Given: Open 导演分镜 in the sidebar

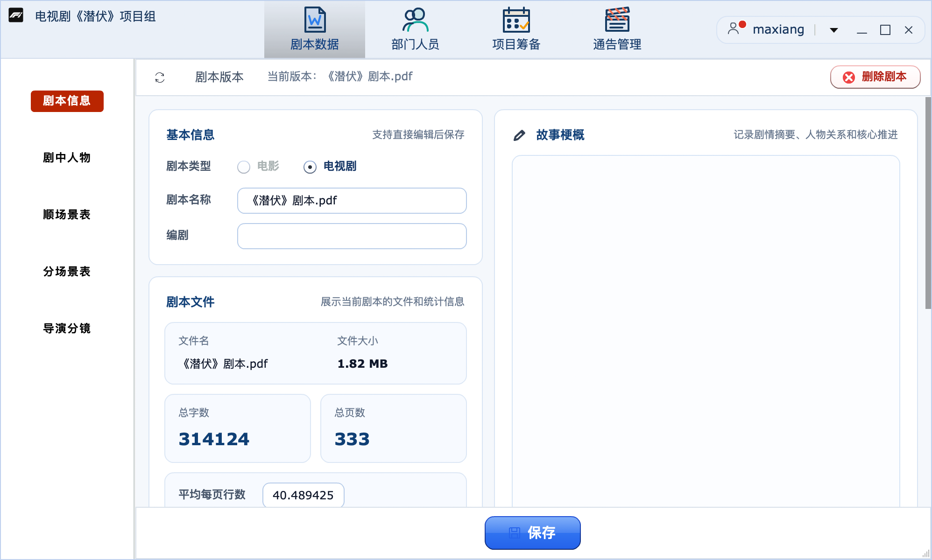Looking at the screenshot, I should (67, 329).
